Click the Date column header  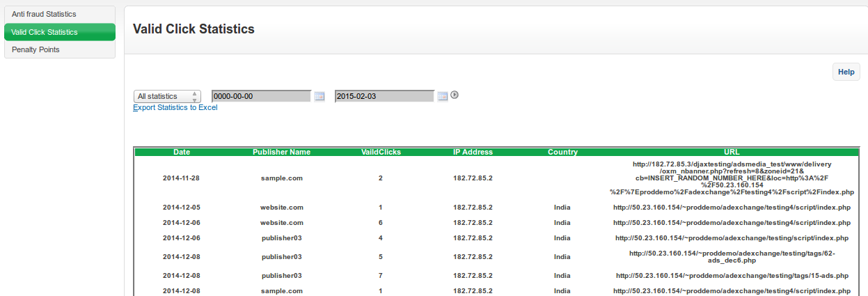click(182, 152)
